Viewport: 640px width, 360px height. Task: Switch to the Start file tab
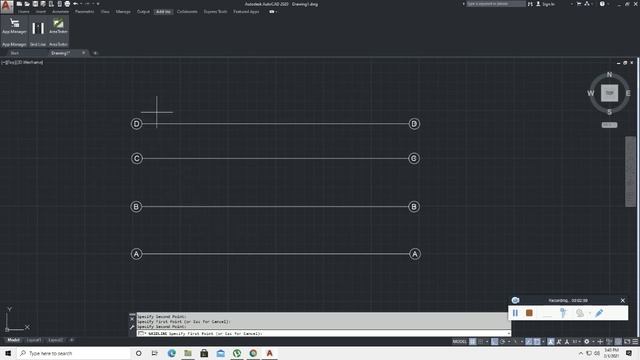coord(15,53)
